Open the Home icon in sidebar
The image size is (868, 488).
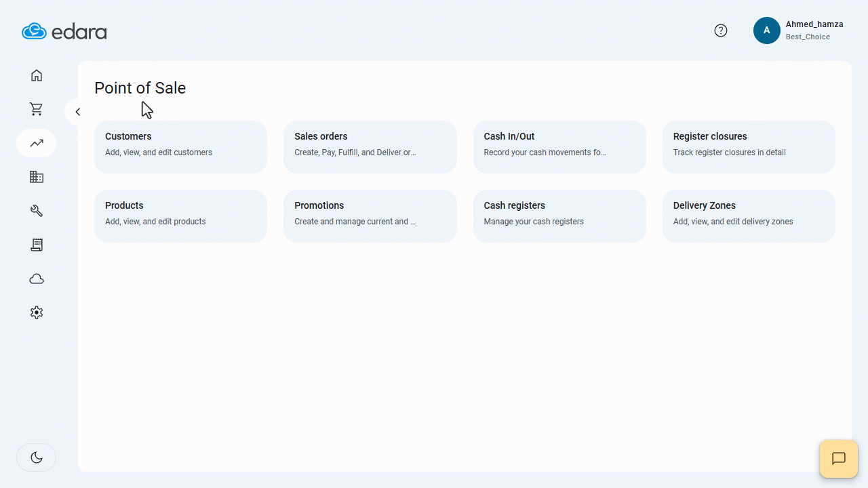click(37, 75)
